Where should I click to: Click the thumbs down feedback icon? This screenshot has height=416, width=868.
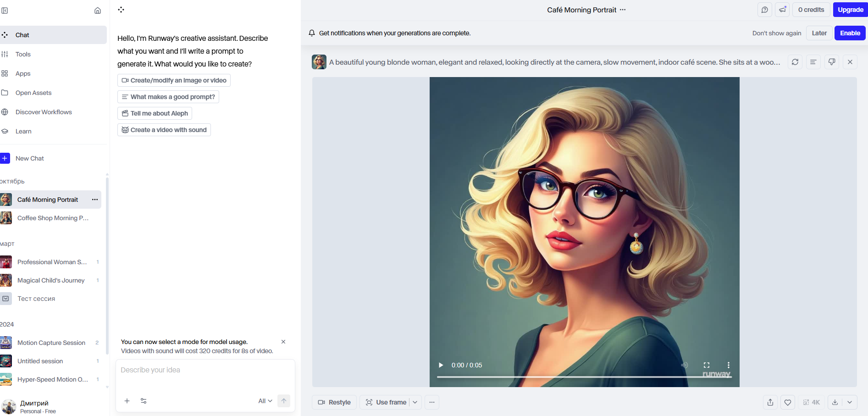(832, 62)
